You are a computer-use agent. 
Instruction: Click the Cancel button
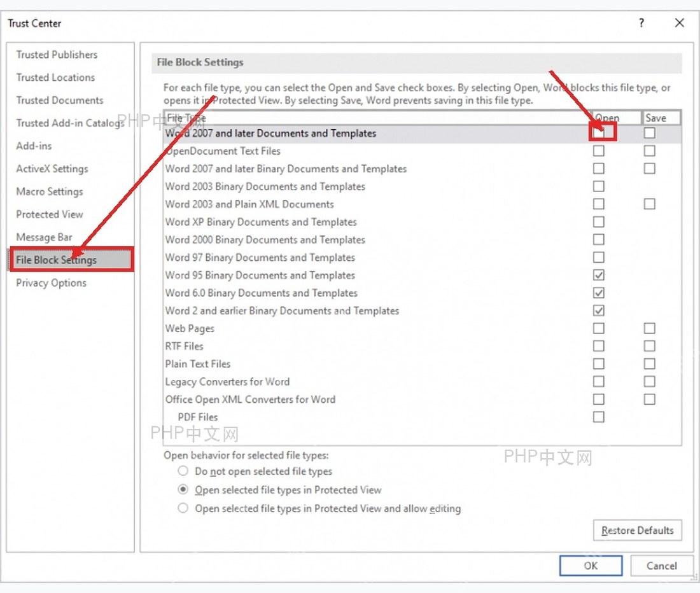pyautogui.click(x=662, y=566)
